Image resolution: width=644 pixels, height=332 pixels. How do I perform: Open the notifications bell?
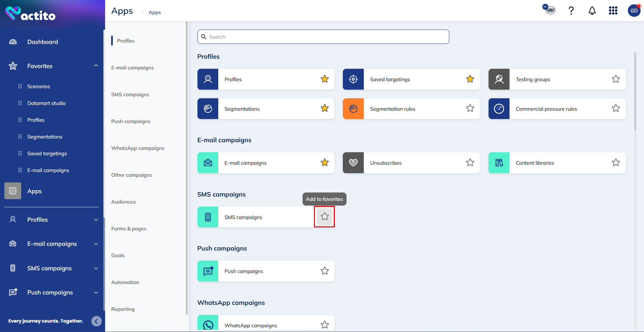(x=592, y=11)
